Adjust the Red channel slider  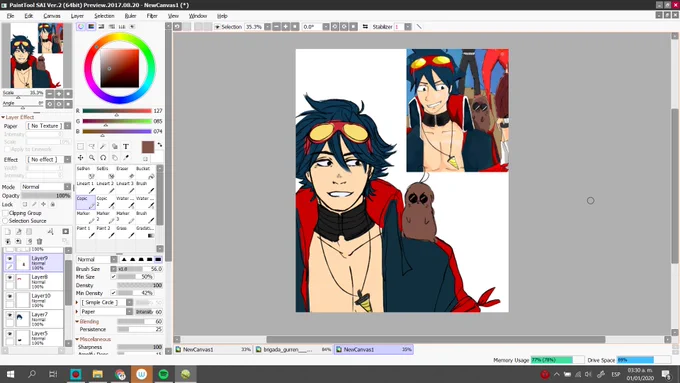tap(117, 111)
